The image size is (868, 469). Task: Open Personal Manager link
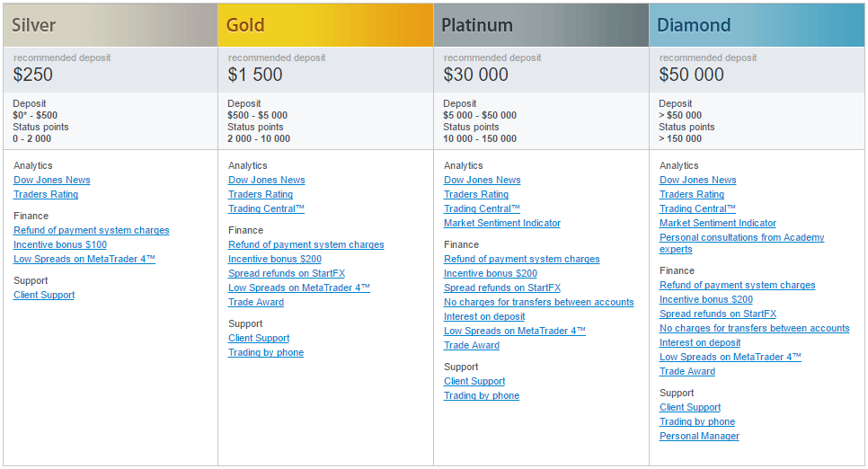[x=699, y=437]
